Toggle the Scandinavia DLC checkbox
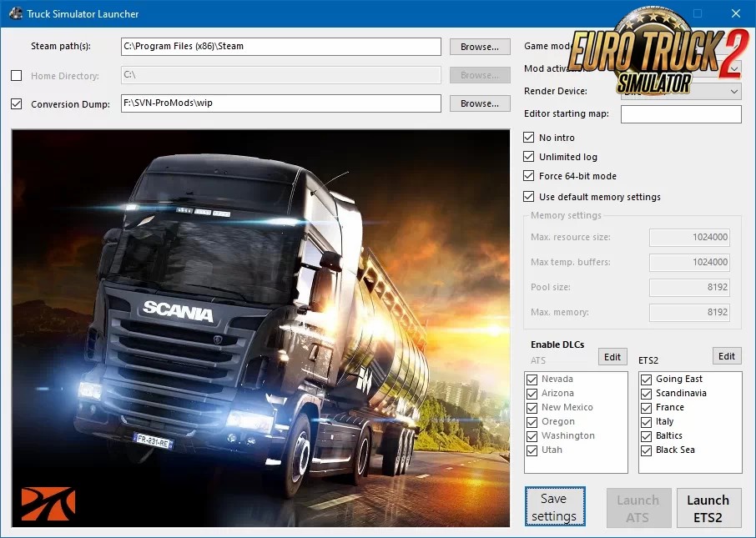 [x=646, y=394]
